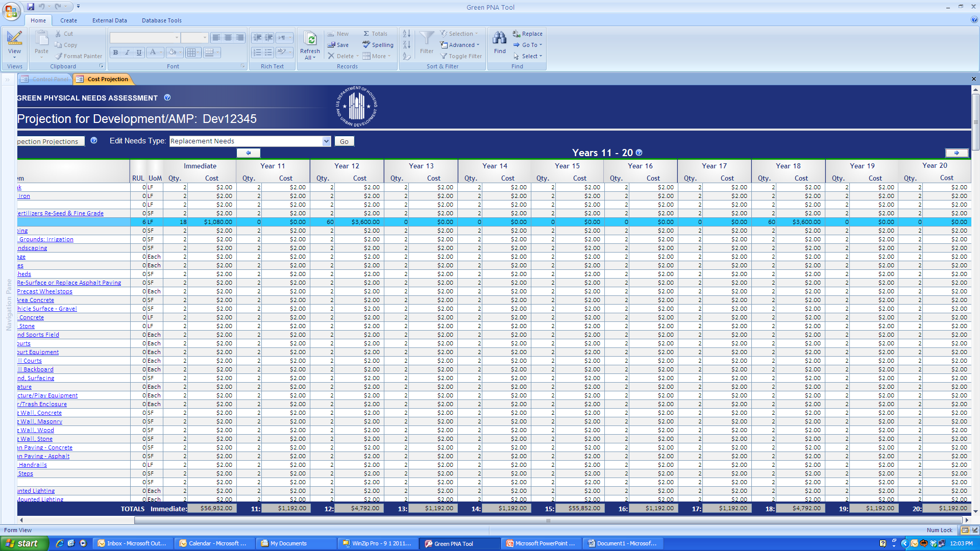Open the Advanced filter options menu
The width and height of the screenshot is (980, 551).
pos(461,45)
